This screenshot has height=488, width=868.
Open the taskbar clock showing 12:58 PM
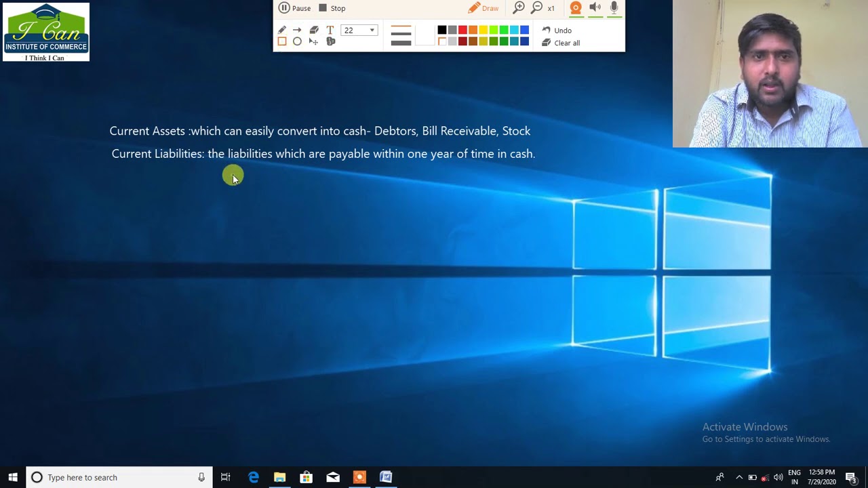pos(822,477)
